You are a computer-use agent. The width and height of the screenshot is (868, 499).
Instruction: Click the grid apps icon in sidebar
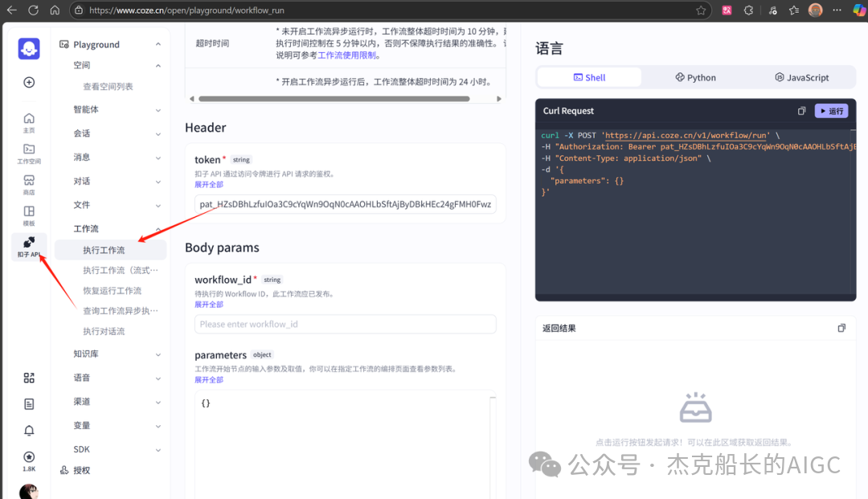[x=29, y=378]
